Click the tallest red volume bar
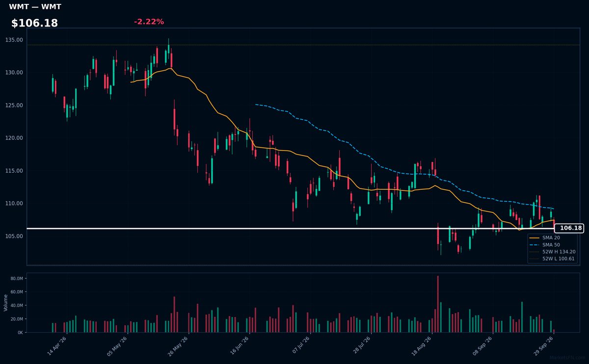This screenshot has height=364, width=589. pyautogui.click(x=438, y=304)
